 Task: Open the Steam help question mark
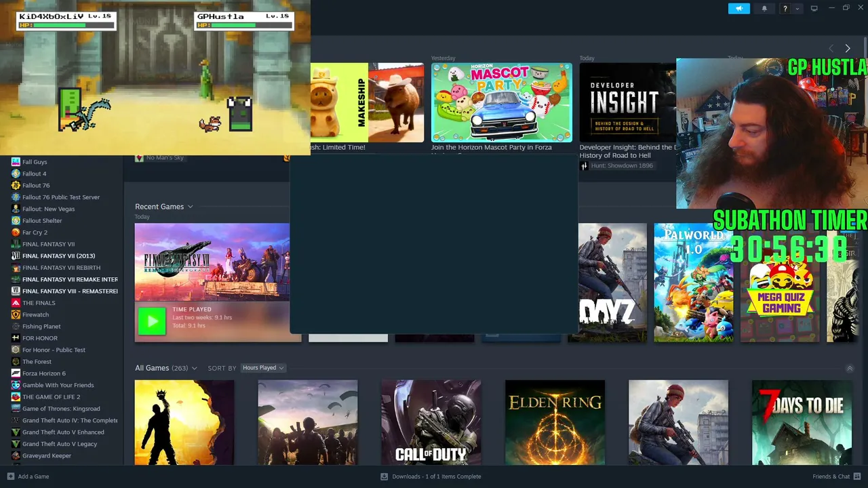coord(785,8)
